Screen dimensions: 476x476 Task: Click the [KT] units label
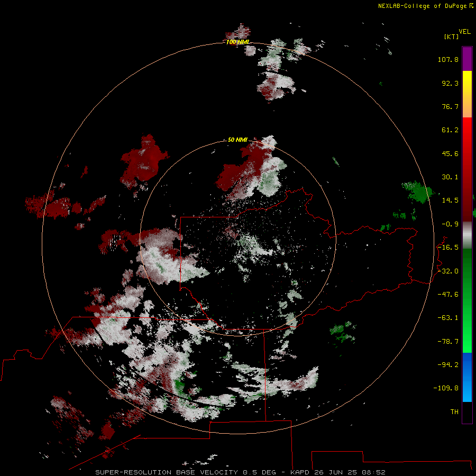pos(452,36)
